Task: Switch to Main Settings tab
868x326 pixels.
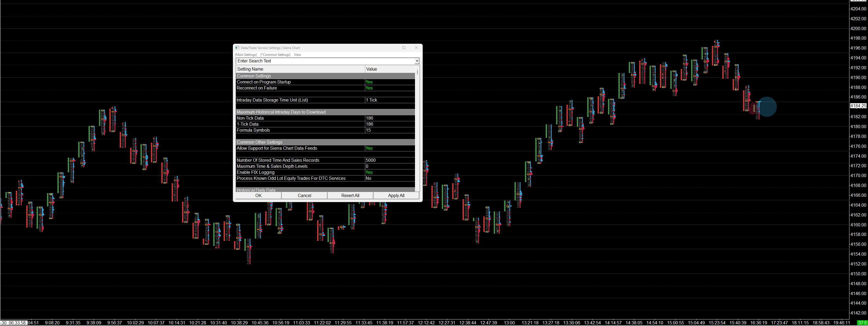Action: point(246,55)
